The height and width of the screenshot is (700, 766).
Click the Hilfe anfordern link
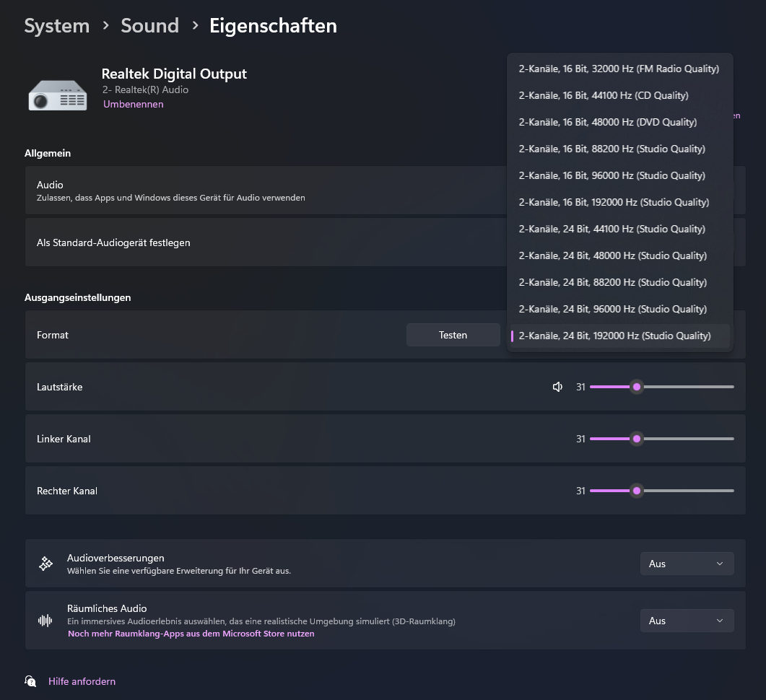pyautogui.click(x=82, y=681)
